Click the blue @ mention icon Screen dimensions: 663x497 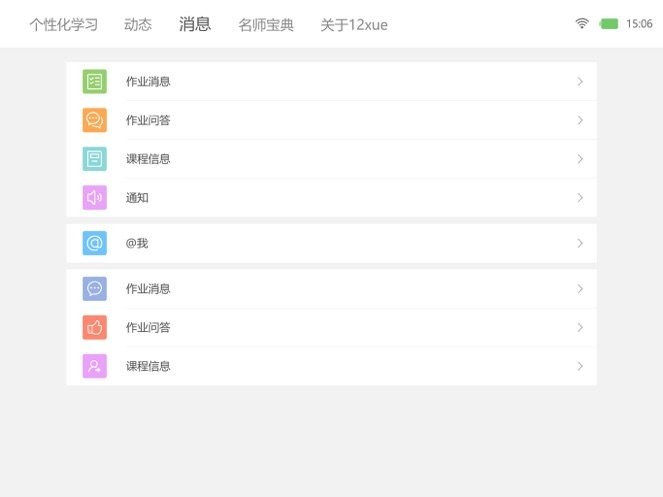[94, 243]
